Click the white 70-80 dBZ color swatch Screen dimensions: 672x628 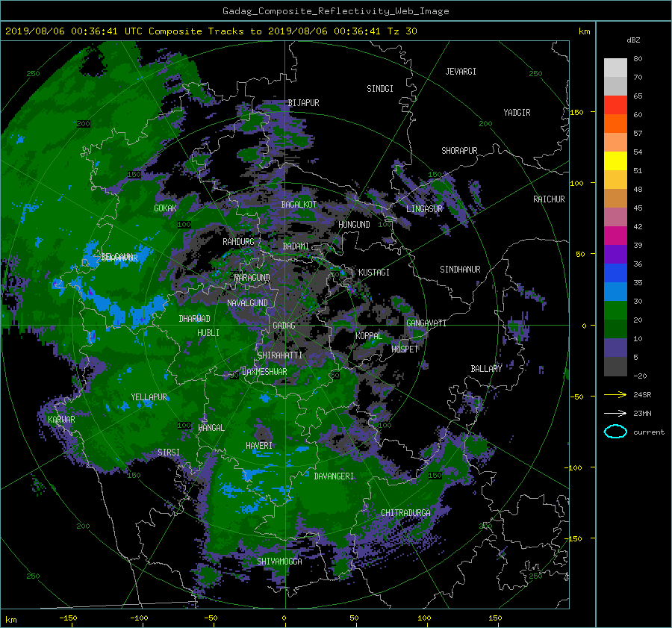615,67
